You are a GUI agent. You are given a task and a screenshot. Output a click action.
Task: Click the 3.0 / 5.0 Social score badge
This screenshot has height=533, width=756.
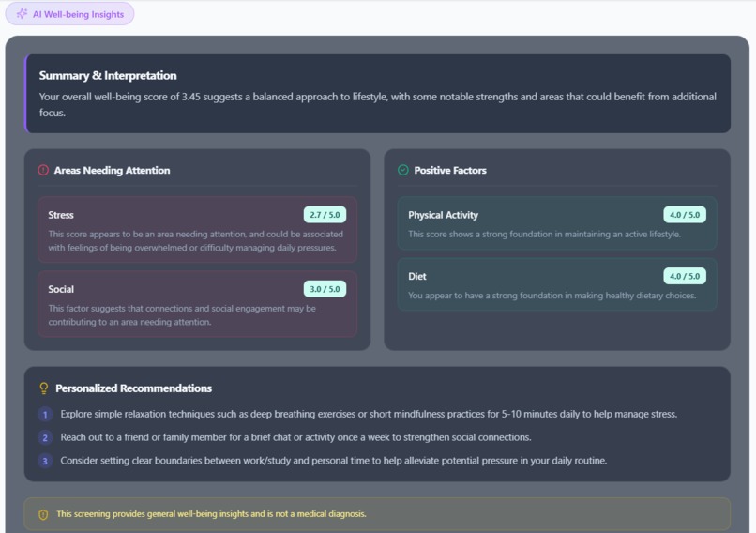pos(325,289)
